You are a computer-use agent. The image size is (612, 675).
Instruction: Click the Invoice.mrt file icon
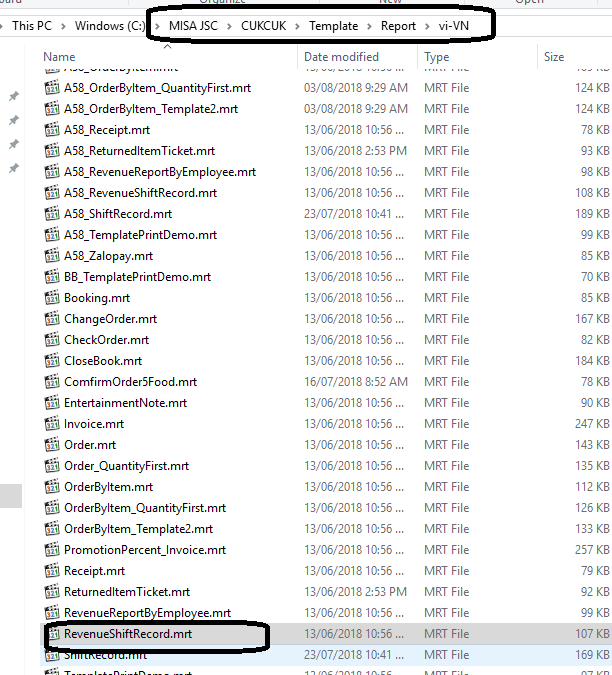(52, 424)
